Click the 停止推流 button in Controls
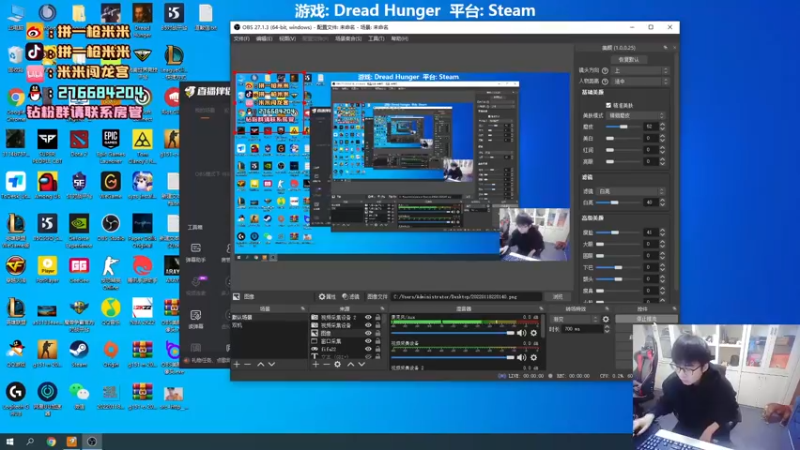The image size is (800, 450). (x=646, y=319)
